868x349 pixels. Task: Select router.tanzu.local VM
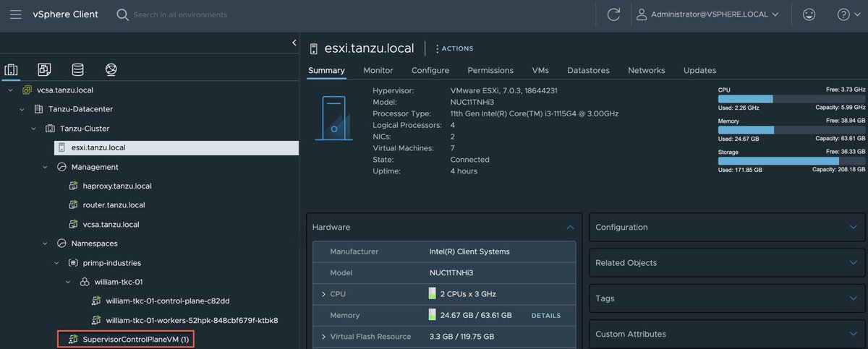[114, 205]
